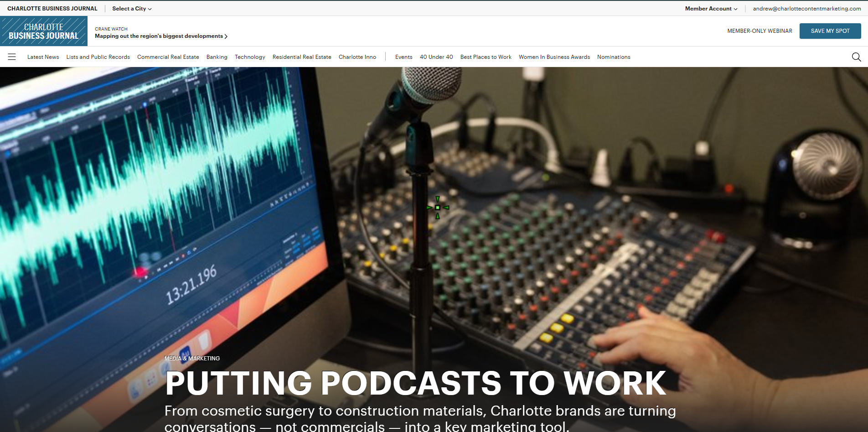Open the Select a City dropdown
The height and width of the screenshot is (432, 868).
[131, 8]
